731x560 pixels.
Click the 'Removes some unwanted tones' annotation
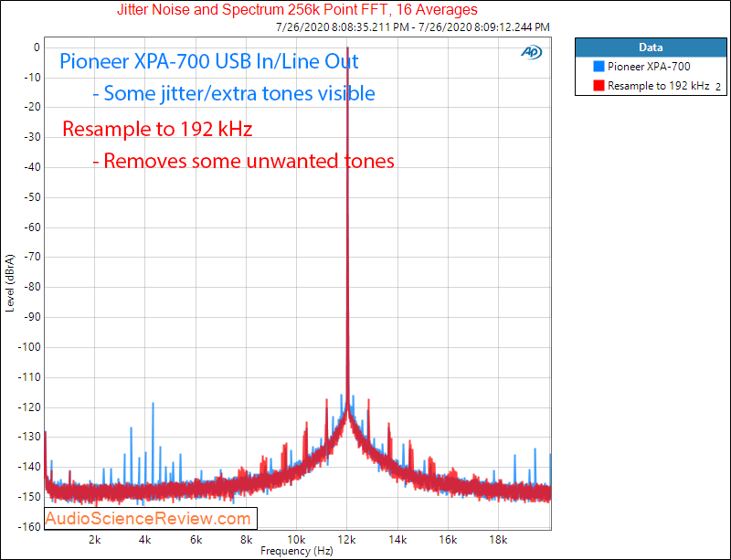243,161
